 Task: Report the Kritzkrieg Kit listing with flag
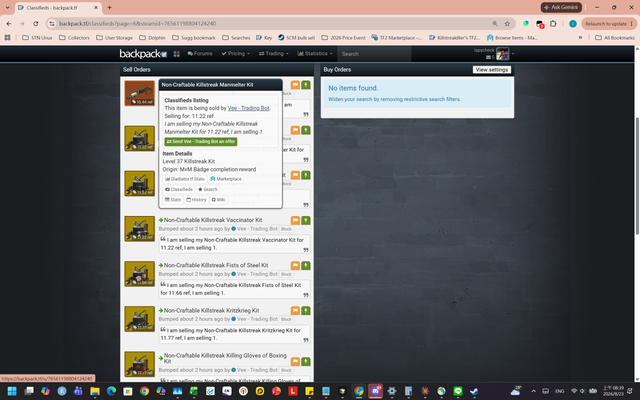tap(295, 311)
